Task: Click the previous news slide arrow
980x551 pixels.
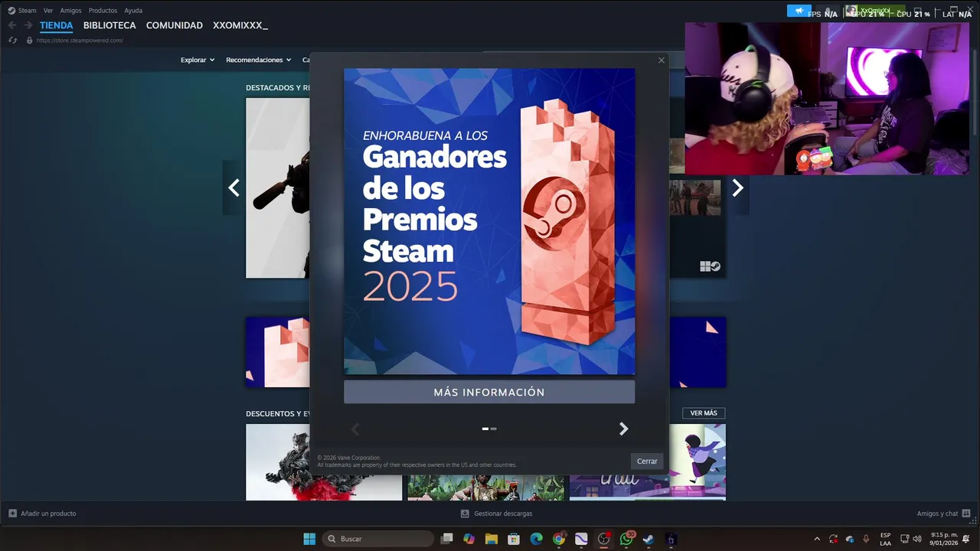Action: [354, 429]
